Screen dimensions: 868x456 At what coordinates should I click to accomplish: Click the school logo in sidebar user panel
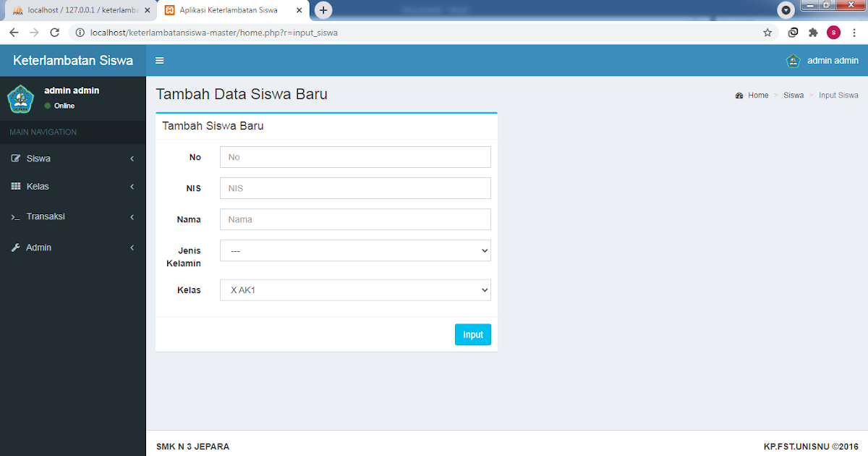pos(20,98)
